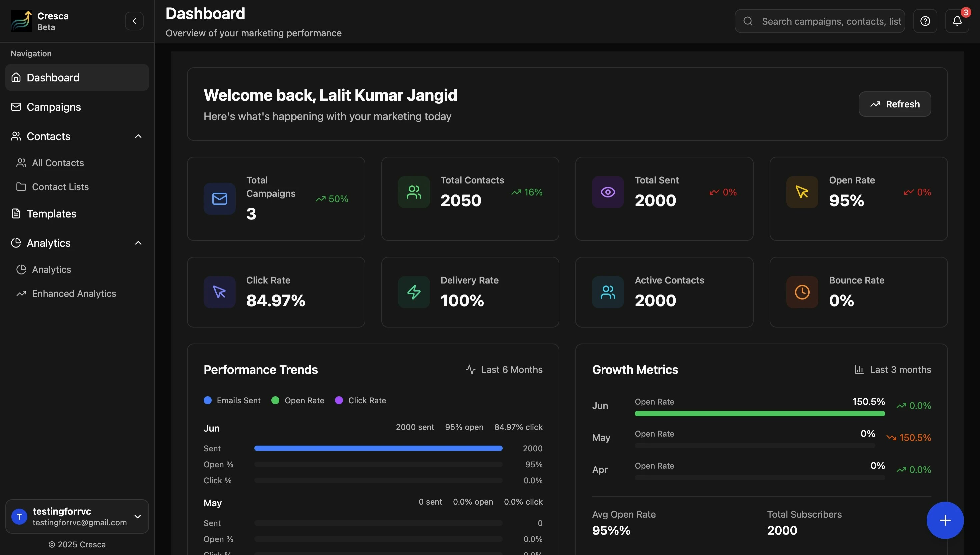Click the green Open Rate legend dot
Image resolution: width=980 pixels, height=555 pixels.
click(x=275, y=400)
